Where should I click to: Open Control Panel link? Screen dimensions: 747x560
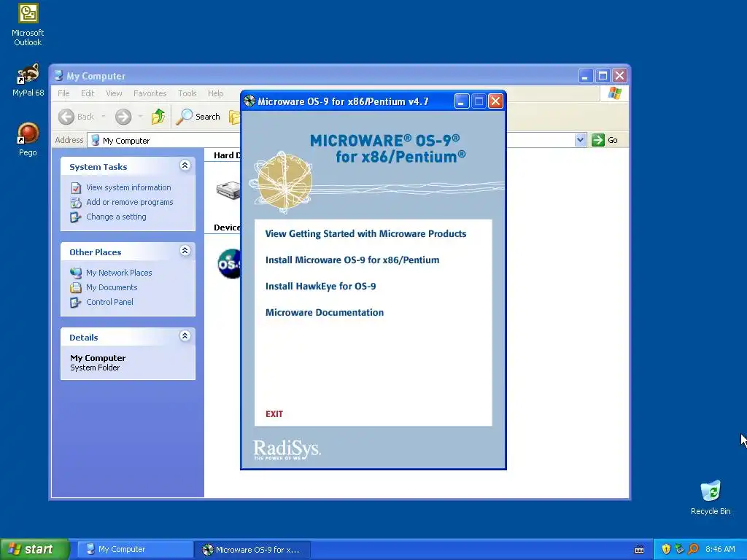(x=109, y=302)
